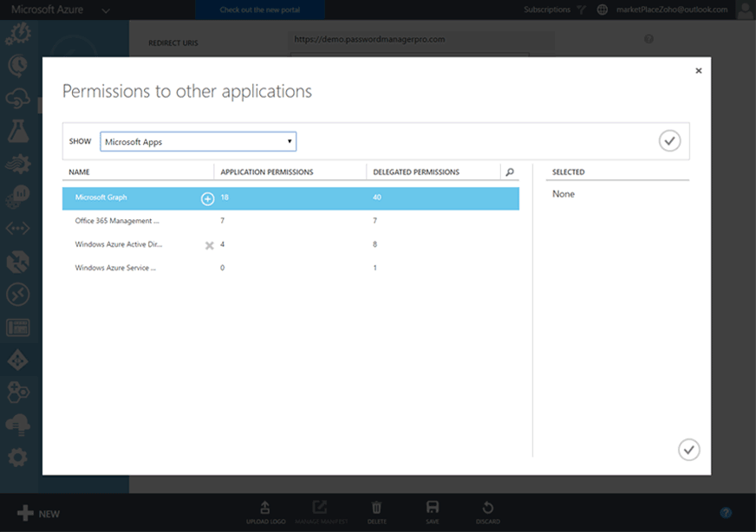Viewport: 756px width, 532px height.
Task: Close the Permissions dialog
Action: pyautogui.click(x=698, y=71)
